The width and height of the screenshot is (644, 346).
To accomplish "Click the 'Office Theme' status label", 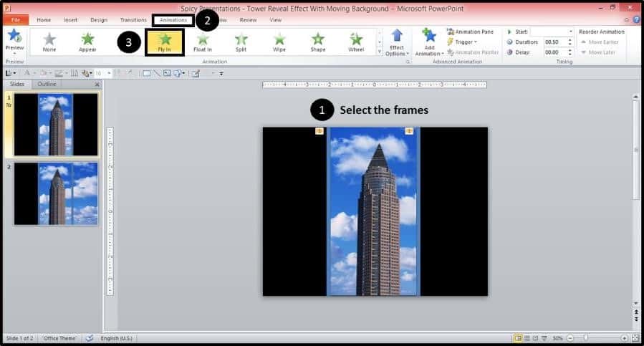I will [x=59, y=338].
